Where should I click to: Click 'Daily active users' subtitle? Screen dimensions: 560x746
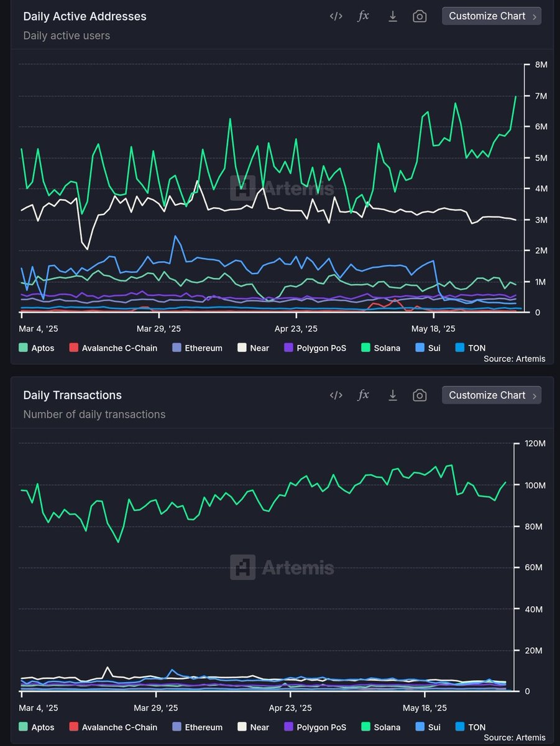[67, 35]
